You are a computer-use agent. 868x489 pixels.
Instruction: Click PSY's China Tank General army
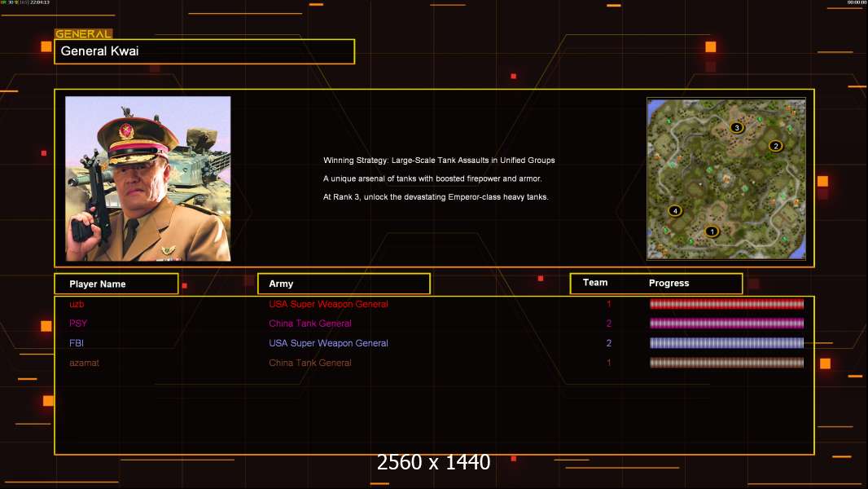[x=310, y=324]
